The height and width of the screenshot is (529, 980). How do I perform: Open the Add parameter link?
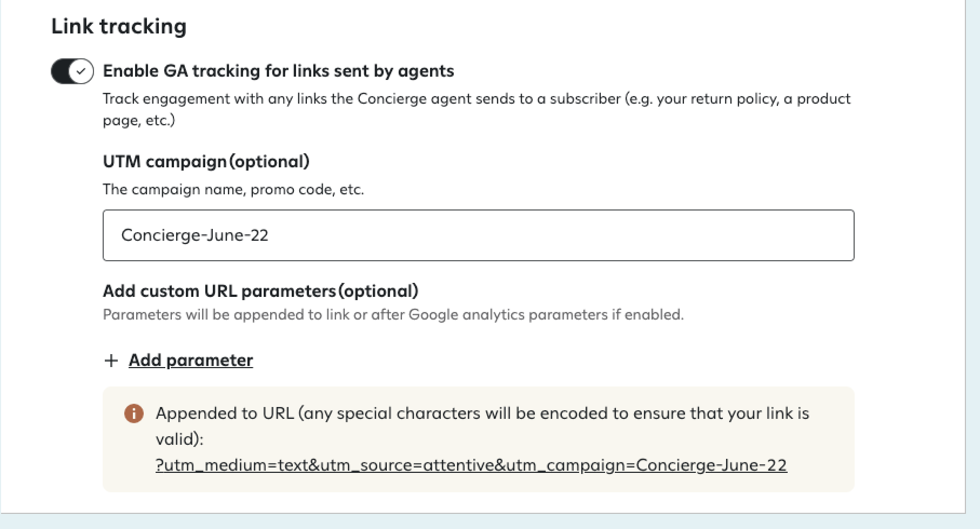[191, 360]
